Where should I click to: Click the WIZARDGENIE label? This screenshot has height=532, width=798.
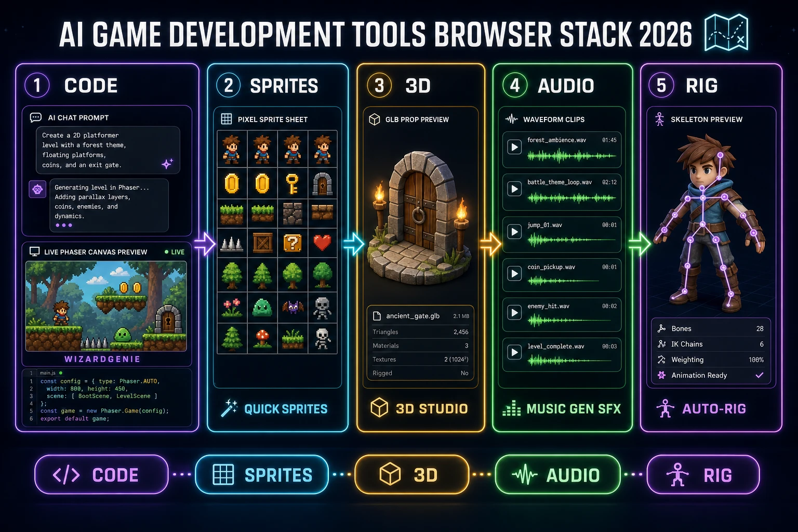[102, 359]
